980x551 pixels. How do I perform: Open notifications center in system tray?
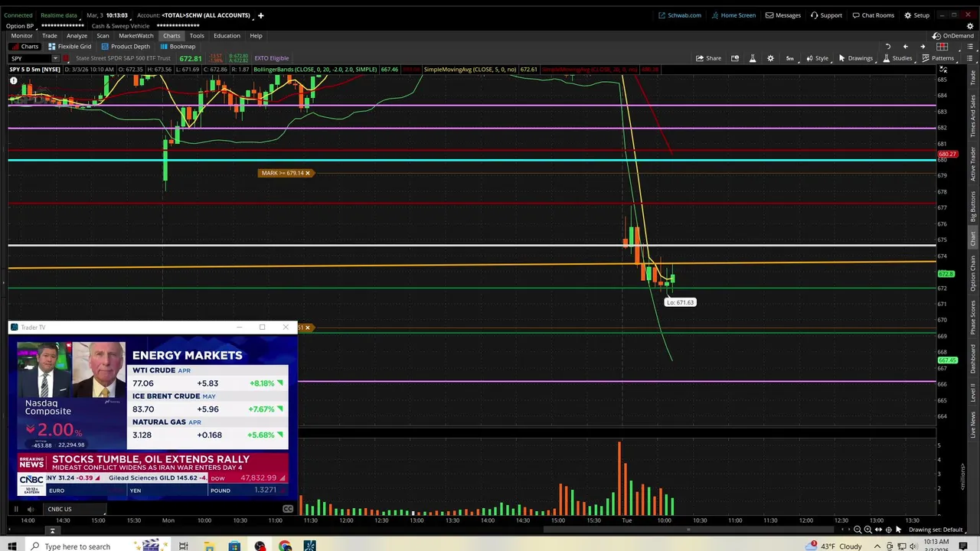tap(963, 546)
